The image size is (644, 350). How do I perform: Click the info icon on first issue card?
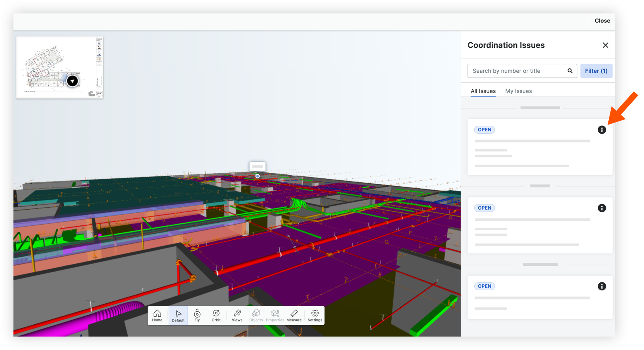click(x=602, y=130)
